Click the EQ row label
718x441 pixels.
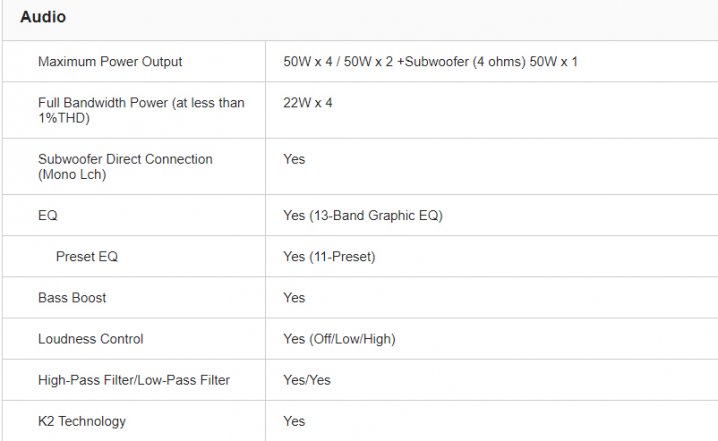(x=48, y=215)
